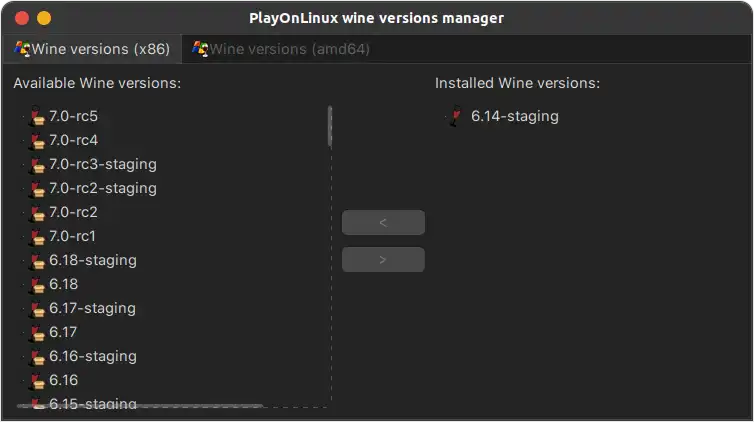The width and height of the screenshot is (754, 422).
Task: Click the wine package icon beside 7.0-rc4
Action: tap(38, 141)
